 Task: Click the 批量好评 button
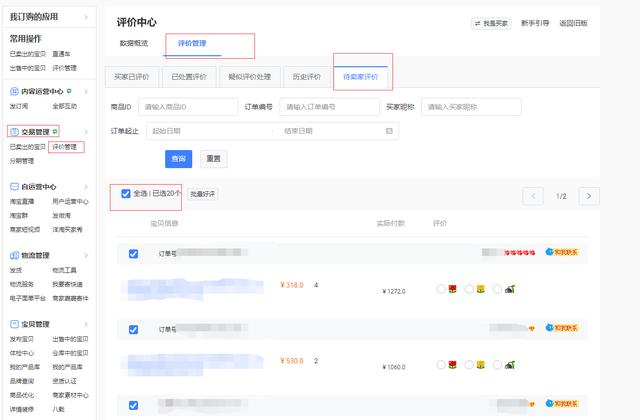tap(202, 194)
